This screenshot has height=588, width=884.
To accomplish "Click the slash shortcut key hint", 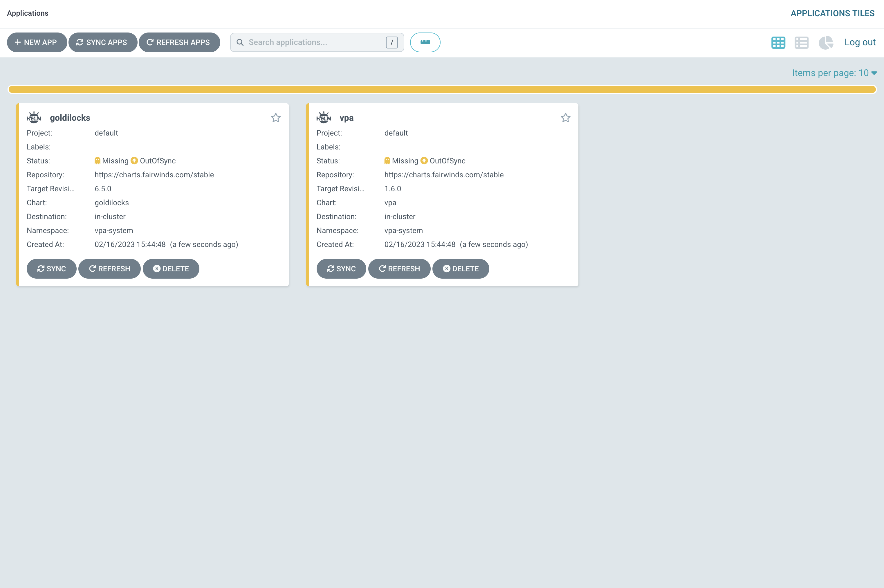I will [x=392, y=42].
